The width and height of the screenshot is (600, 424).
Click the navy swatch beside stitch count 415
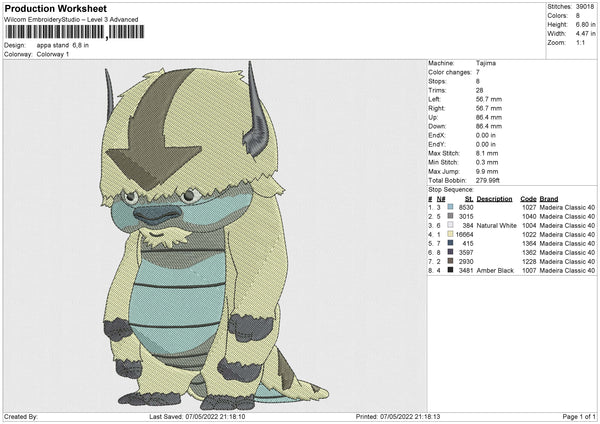(x=450, y=243)
